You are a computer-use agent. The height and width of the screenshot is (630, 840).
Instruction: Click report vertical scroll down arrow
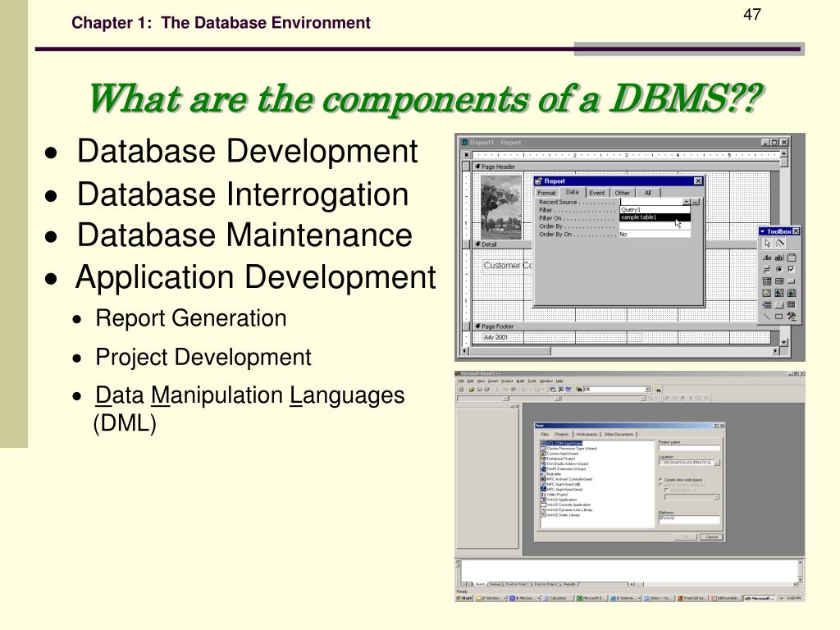click(x=783, y=342)
